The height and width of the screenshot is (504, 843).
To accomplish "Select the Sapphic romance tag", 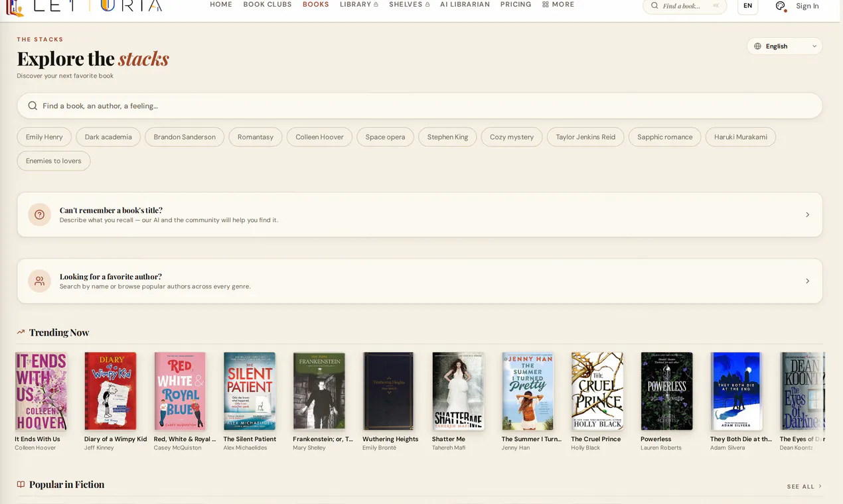I will [664, 137].
